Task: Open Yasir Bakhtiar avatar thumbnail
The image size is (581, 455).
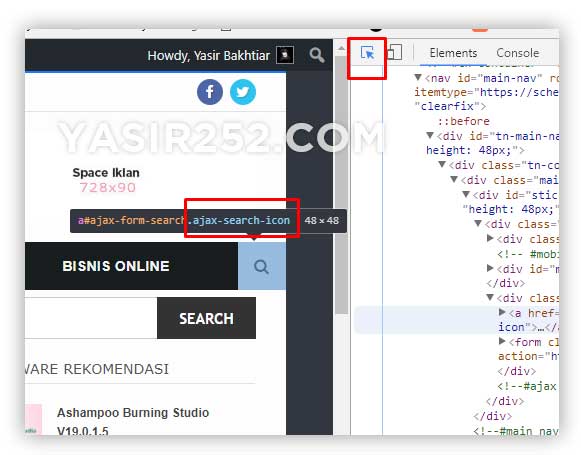Action: click(285, 55)
